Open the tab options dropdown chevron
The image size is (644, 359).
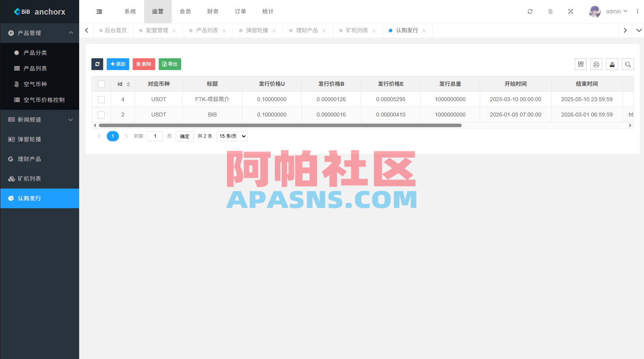tap(639, 30)
